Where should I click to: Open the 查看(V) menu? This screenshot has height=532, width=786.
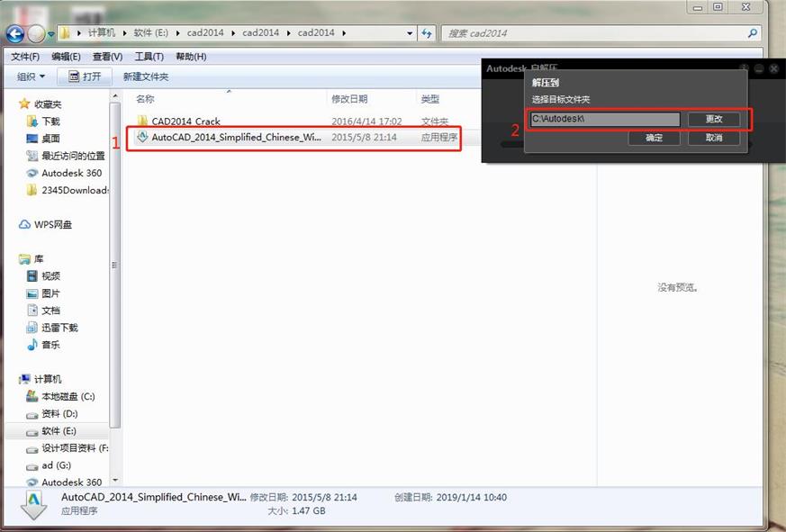pyautogui.click(x=107, y=57)
